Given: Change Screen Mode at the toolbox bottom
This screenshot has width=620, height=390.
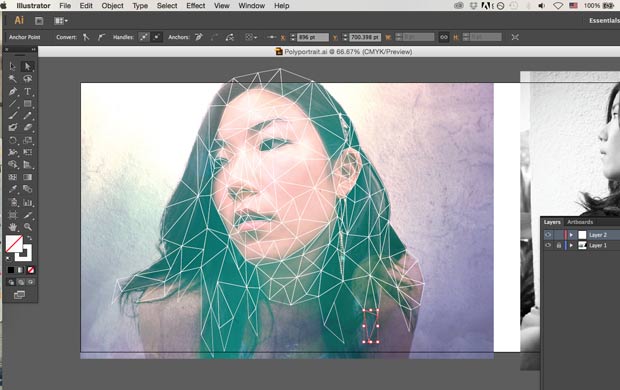Looking at the screenshot, I should [19, 295].
